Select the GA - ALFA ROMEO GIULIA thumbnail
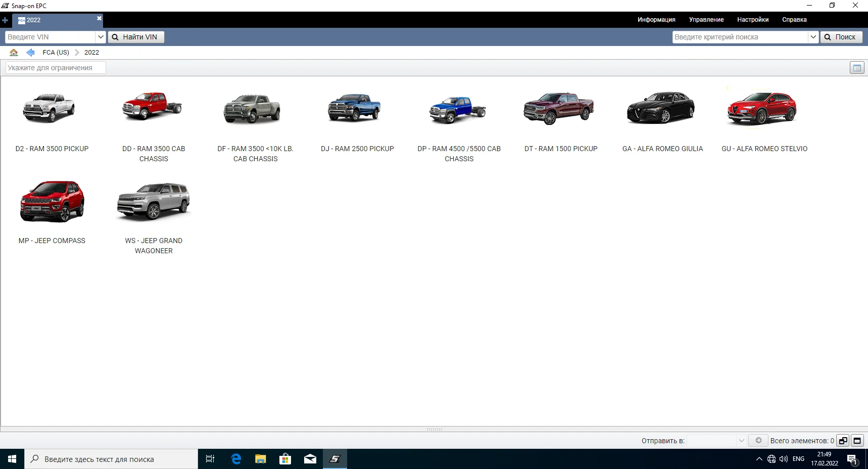868x469 pixels. [661, 109]
